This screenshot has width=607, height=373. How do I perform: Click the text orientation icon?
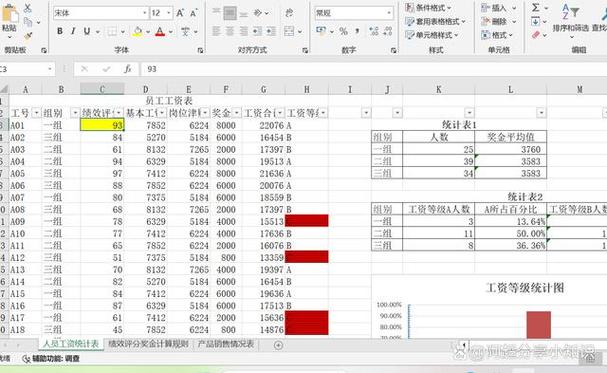[x=258, y=13]
